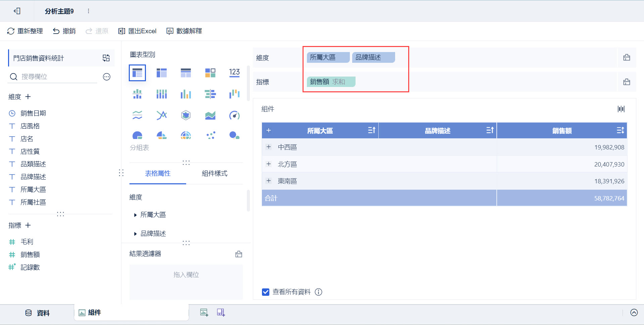The width and height of the screenshot is (644, 325).
Task: Switch to the 資料 tab at bottom
Action: coord(37,313)
